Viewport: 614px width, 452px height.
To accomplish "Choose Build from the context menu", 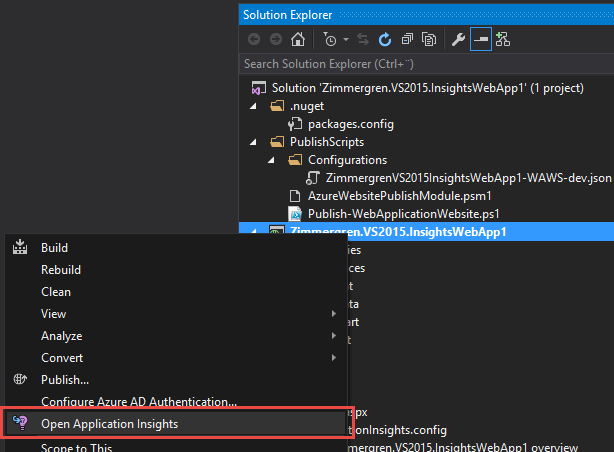I will point(55,248).
